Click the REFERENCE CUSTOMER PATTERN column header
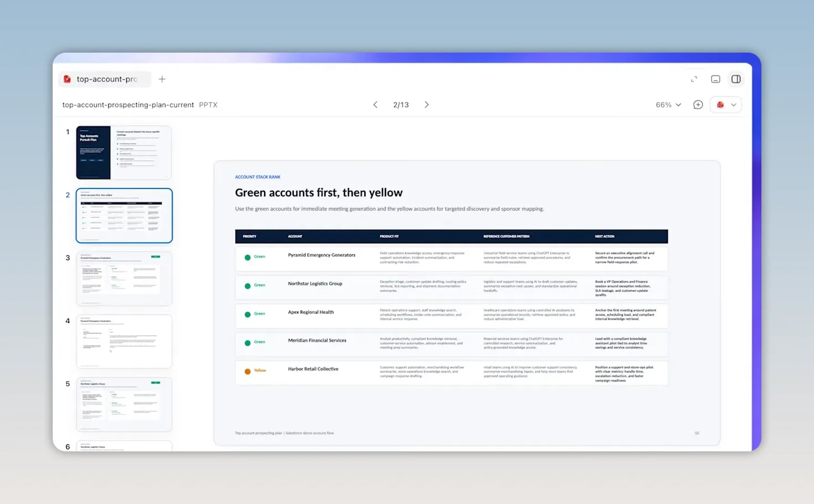 tap(507, 236)
